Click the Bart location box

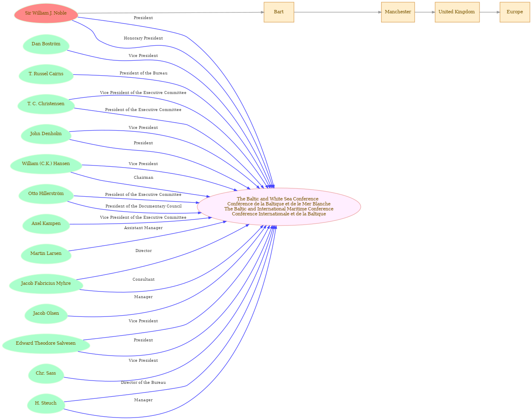click(279, 12)
